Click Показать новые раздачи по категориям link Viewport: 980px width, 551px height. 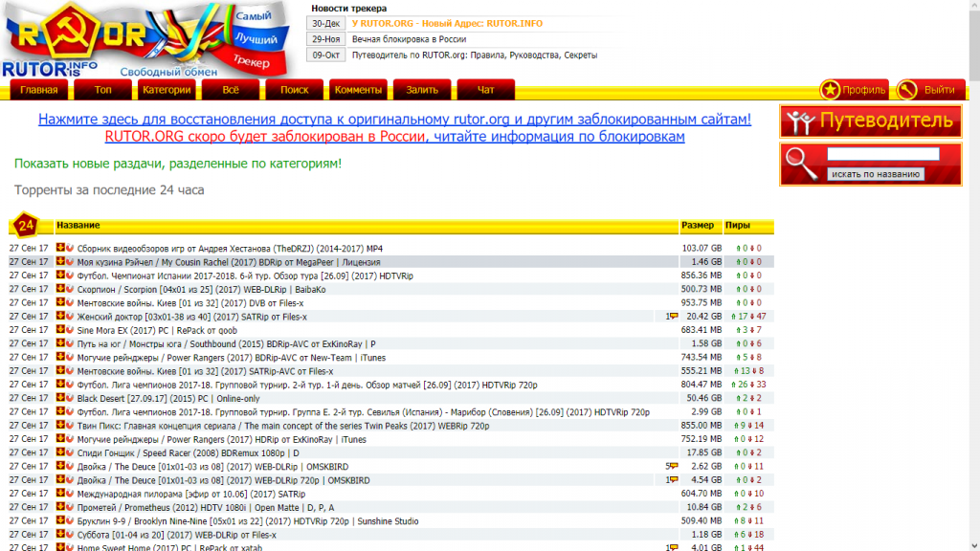tap(178, 163)
